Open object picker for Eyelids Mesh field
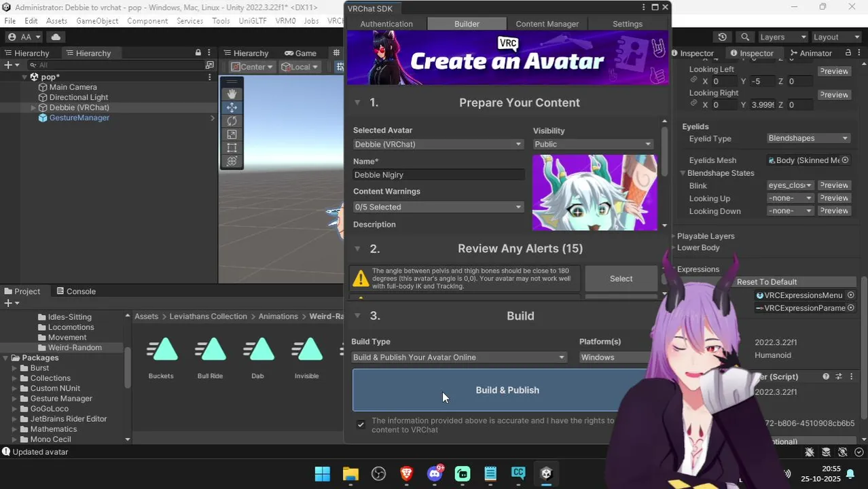Image resolution: width=868 pixels, height=489 pixels. [846, 160]
